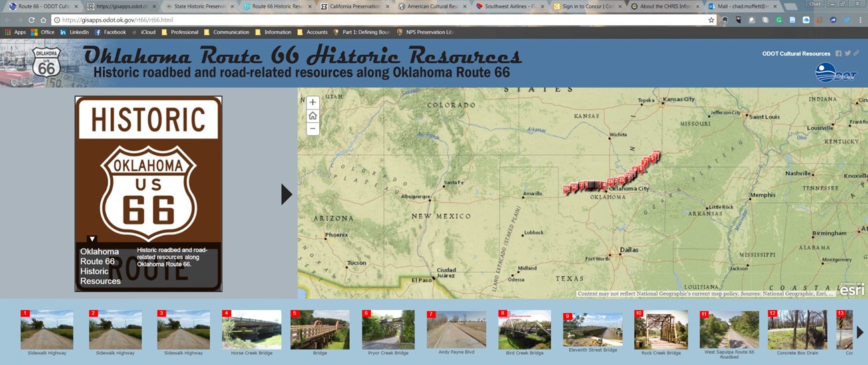This screenshot has height=365, width=868.
Task: Collapse the Oklahoma Route 66 description caption
Action: [92, 239]
